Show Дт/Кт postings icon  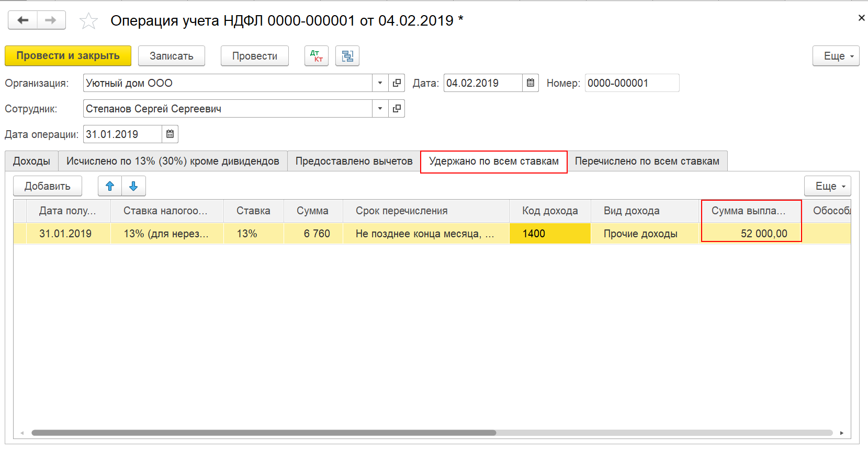pyautogui.click(x=317, y=56)
